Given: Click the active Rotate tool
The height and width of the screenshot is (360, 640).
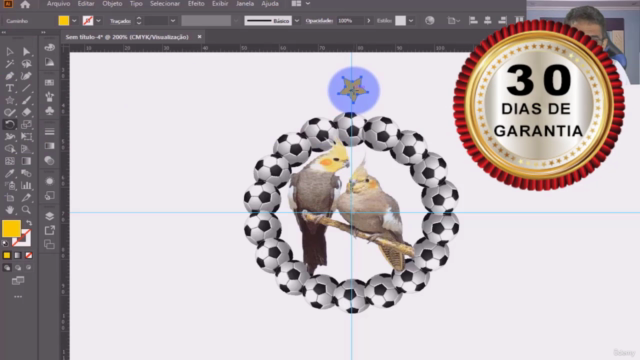Looking at the screenshot, I should click(x=9, y=124).
